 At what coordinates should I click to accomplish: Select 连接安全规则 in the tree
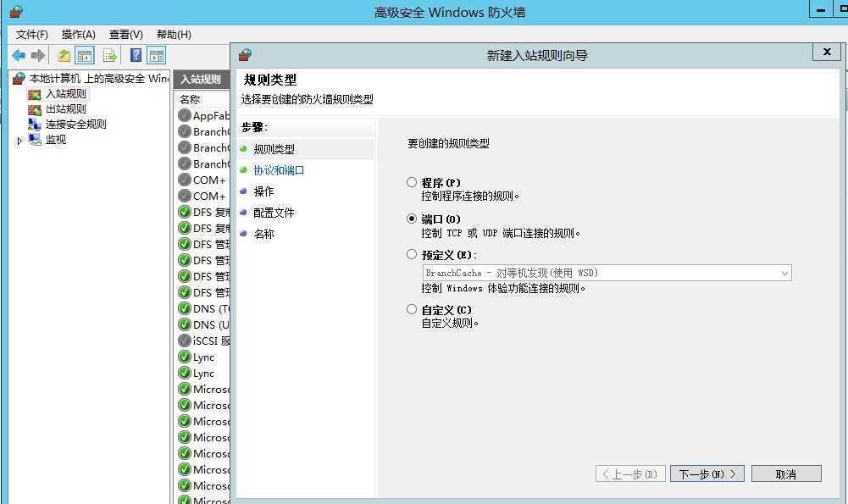coord(75,125)
